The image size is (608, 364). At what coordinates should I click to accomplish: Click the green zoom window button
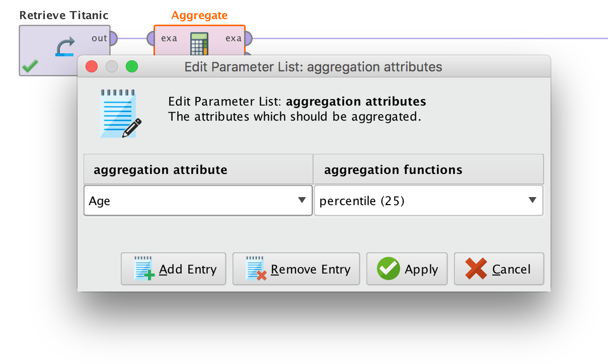click(x=131, y=66)
